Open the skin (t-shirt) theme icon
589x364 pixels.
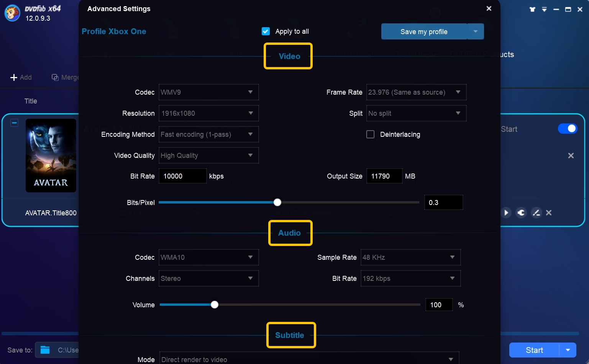532,9
